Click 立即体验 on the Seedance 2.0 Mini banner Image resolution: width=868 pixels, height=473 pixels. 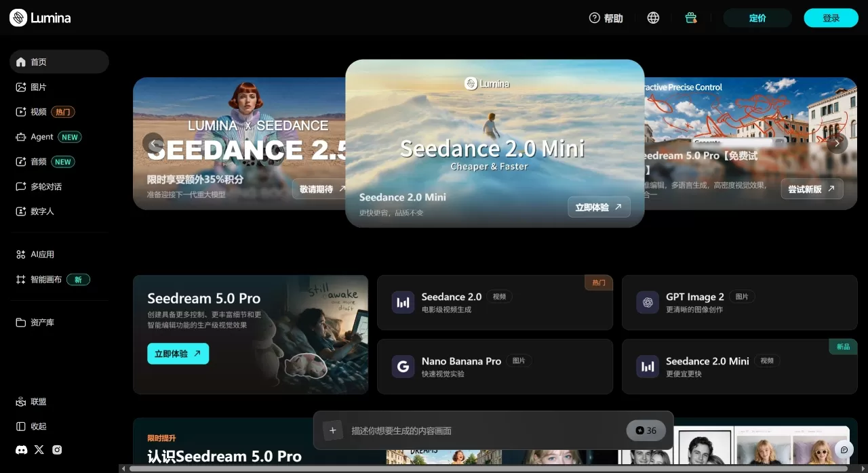click(x=599, y=207)
